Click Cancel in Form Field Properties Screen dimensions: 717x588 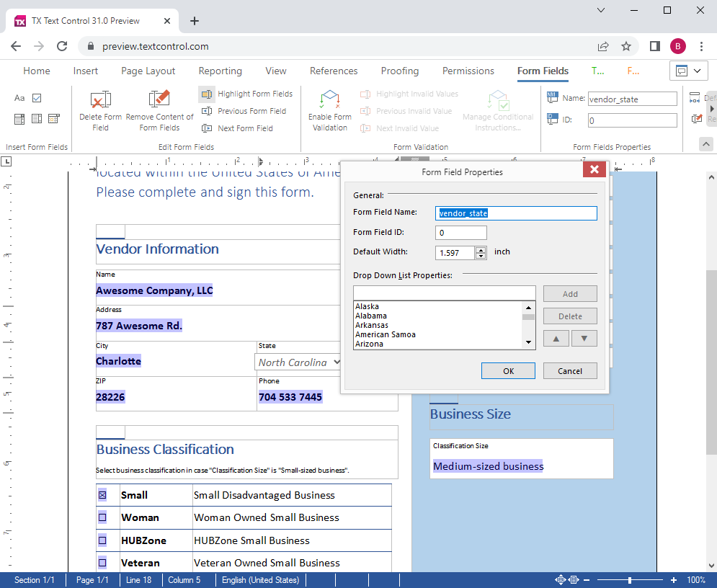click(570, 370)
